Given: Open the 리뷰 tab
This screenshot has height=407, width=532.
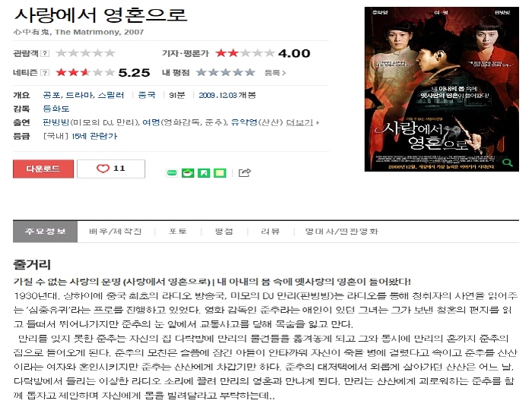Looking at the screenshot, I should point(271,232).
